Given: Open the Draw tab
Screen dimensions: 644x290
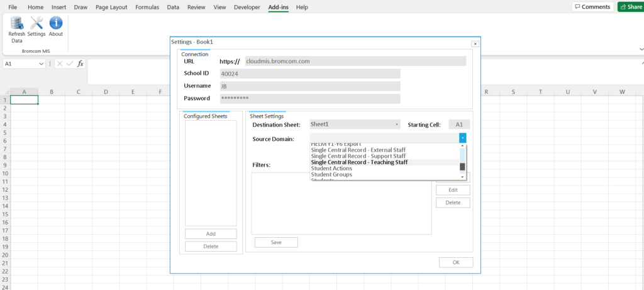Looking at the screenshot, I should (80, 7).
